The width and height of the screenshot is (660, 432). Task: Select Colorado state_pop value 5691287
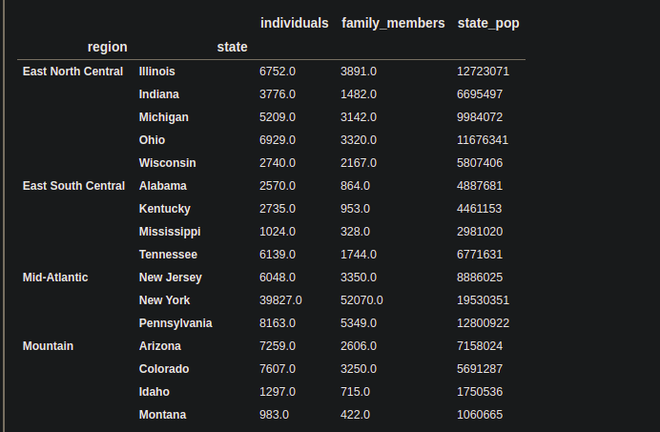point(480,369)
